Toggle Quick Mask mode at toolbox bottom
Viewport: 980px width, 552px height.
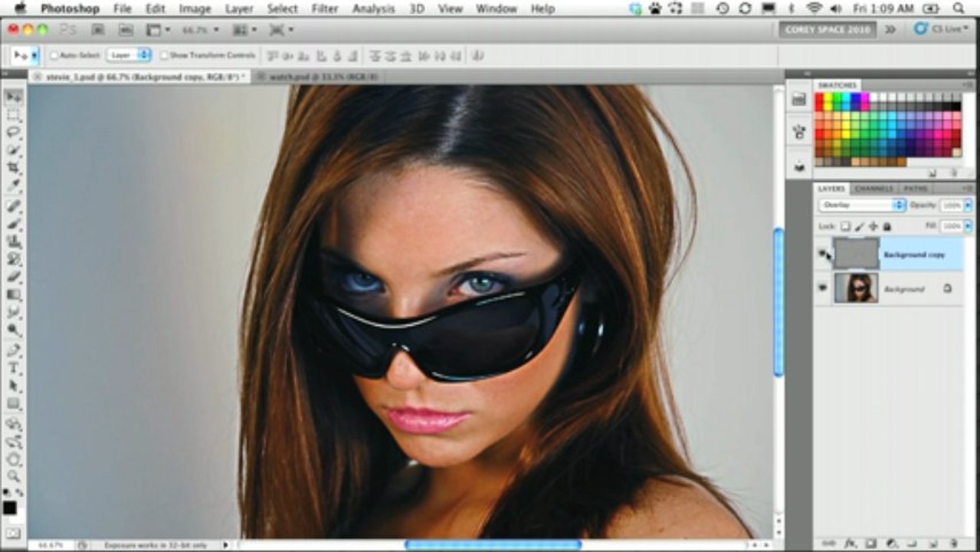pyautogui.click(x=12, y=532)
